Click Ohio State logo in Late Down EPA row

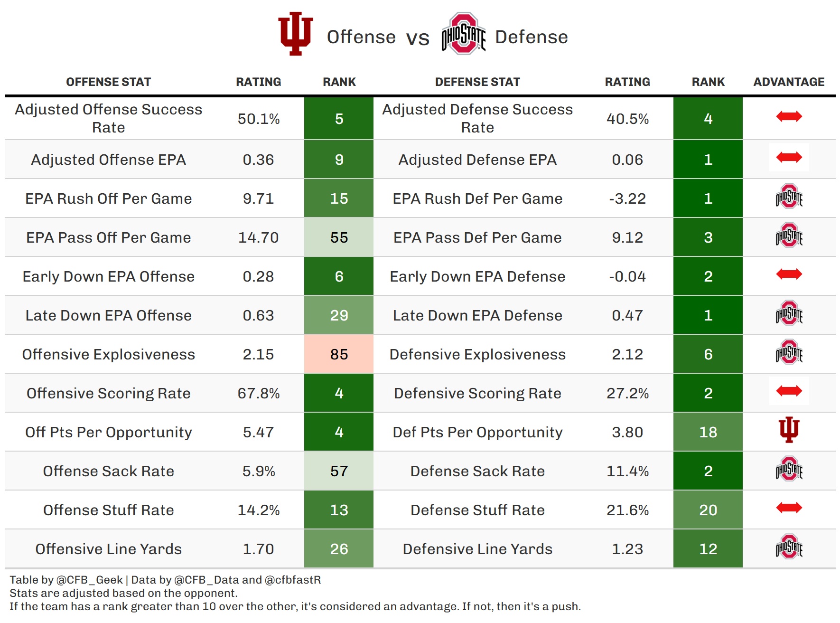coord(789,313)
